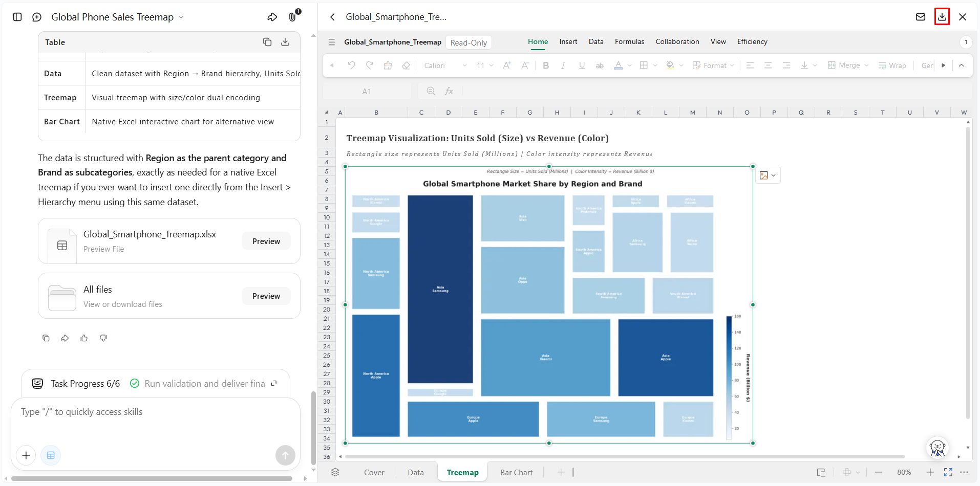Open the image options dropdown beside chart
Screen dimensions: 980x486
click(768, 175)
